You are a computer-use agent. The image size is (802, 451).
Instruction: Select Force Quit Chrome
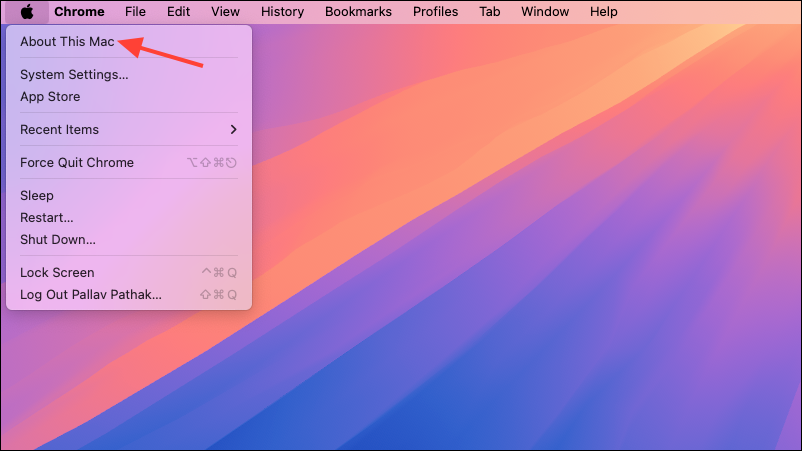click(129, 163)
